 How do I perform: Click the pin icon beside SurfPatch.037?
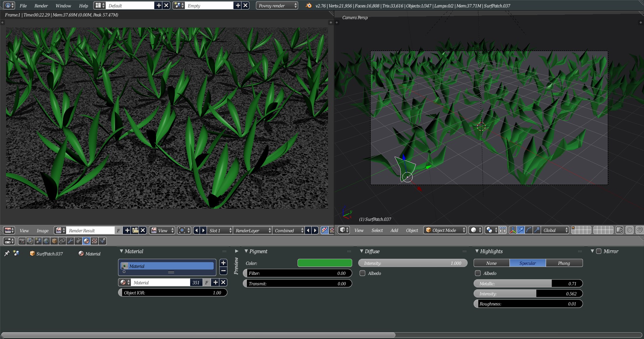7,253
